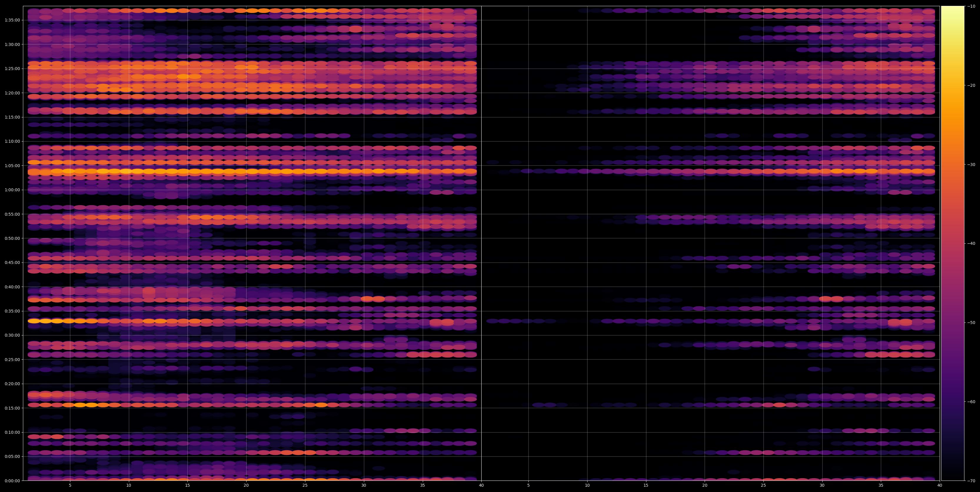Select the −40 colorbar tick label
Screen dimensions: 980x492
[x=971, y=244]
